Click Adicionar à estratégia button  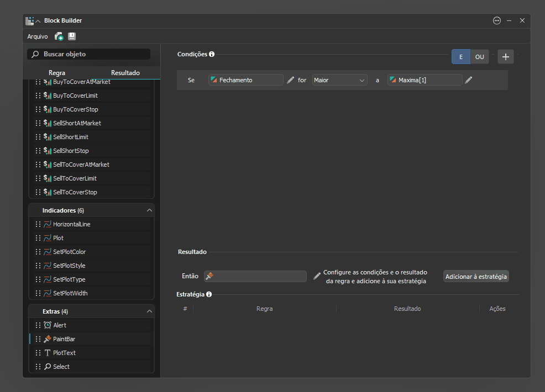click(x=476, y=277)
